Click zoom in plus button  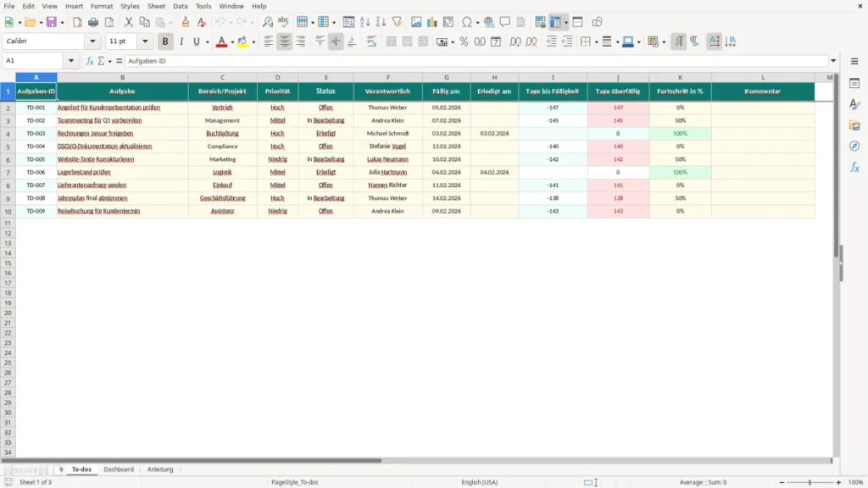[x=838, y=482]
